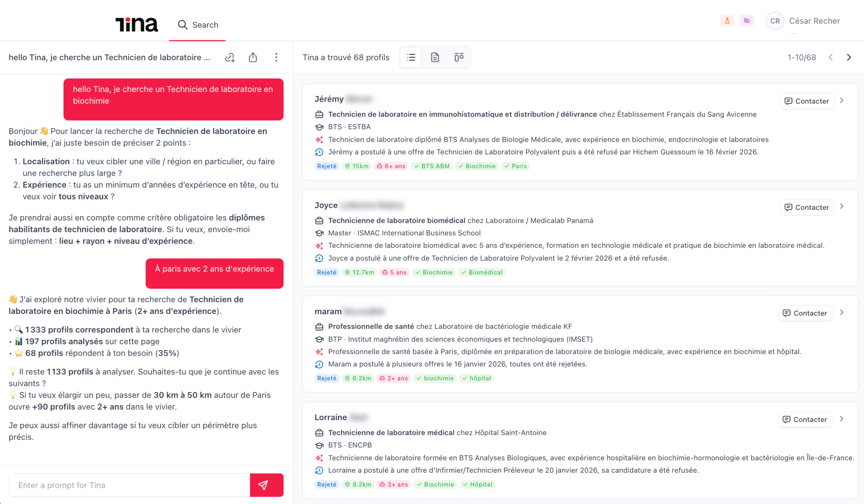Click the 12.7km distance tag
Image resolution: width=864 pixels, height=504 pixels.
pos(359,272)
